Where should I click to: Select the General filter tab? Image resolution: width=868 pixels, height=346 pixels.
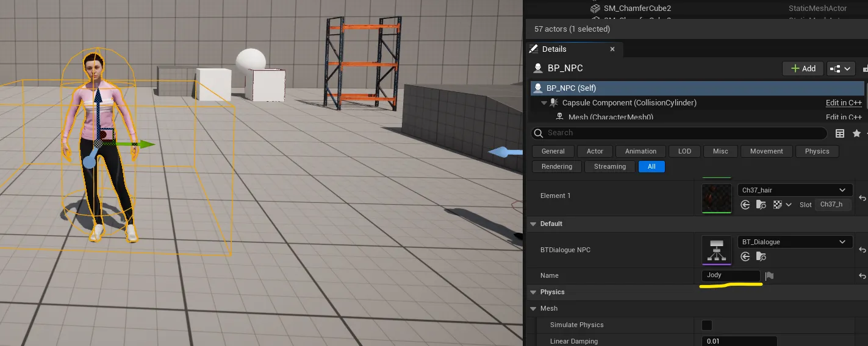point(553,151)
